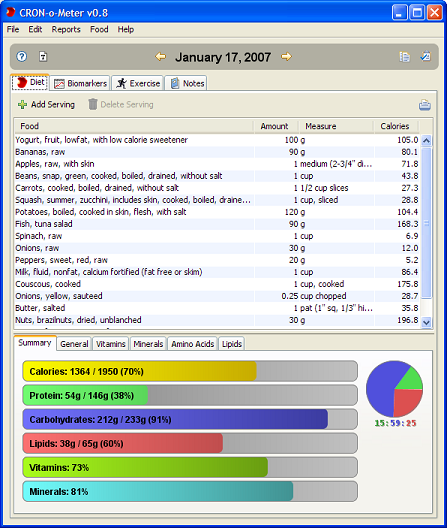Open the Food menu
This screenshot has height=528, width=447.
[99, 30]
